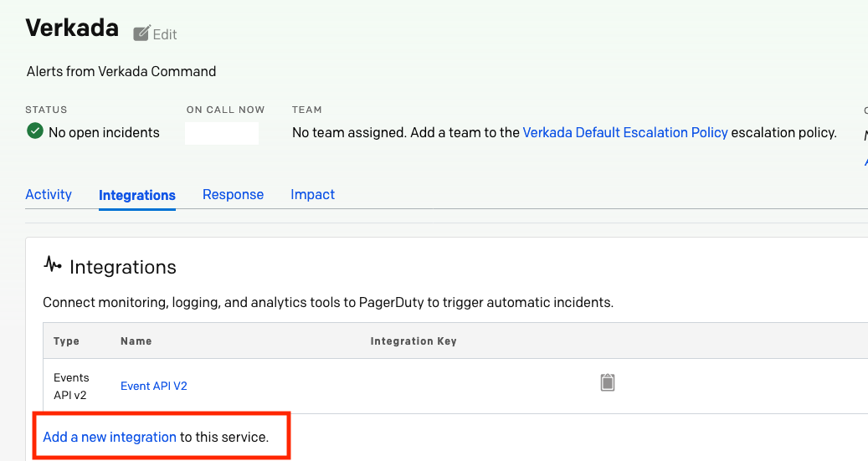The image size is (868, 461).
Task: Click the Events API v2 type cell
Action: [71, 387]
